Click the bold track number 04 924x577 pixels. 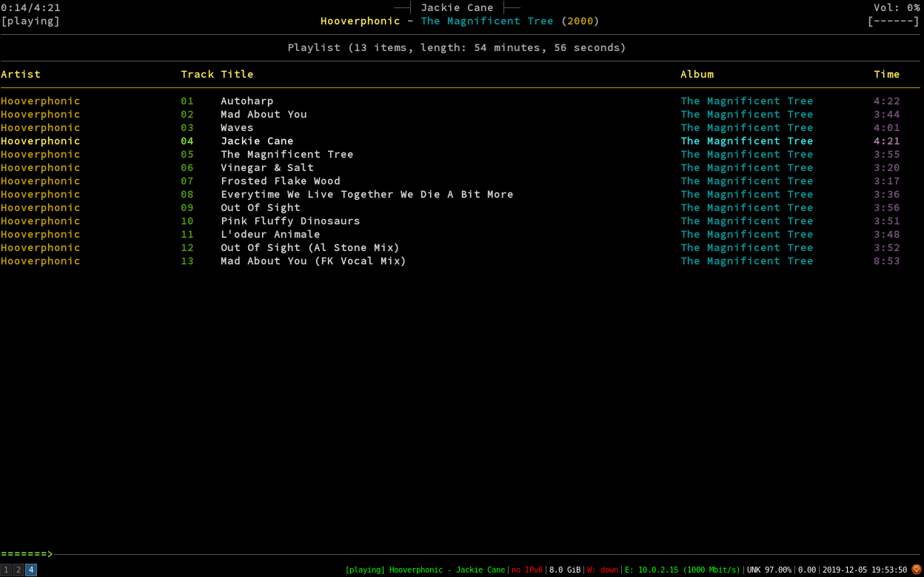pos(187,141)
